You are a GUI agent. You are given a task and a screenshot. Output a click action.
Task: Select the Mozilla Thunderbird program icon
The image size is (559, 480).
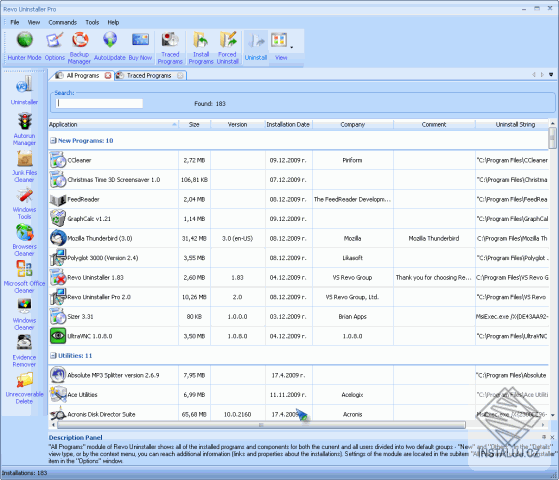(x=58, y=238)
